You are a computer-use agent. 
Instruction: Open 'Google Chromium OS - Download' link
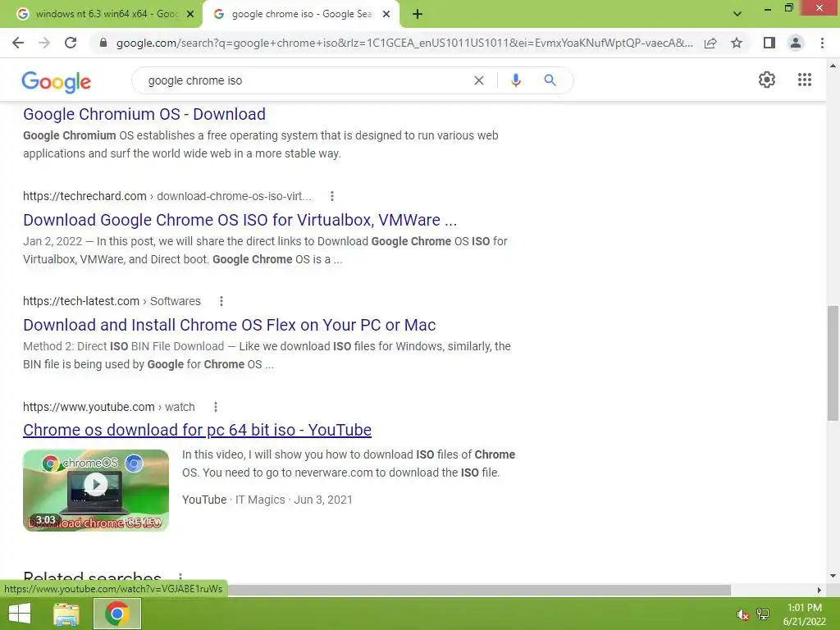point(144,114)
